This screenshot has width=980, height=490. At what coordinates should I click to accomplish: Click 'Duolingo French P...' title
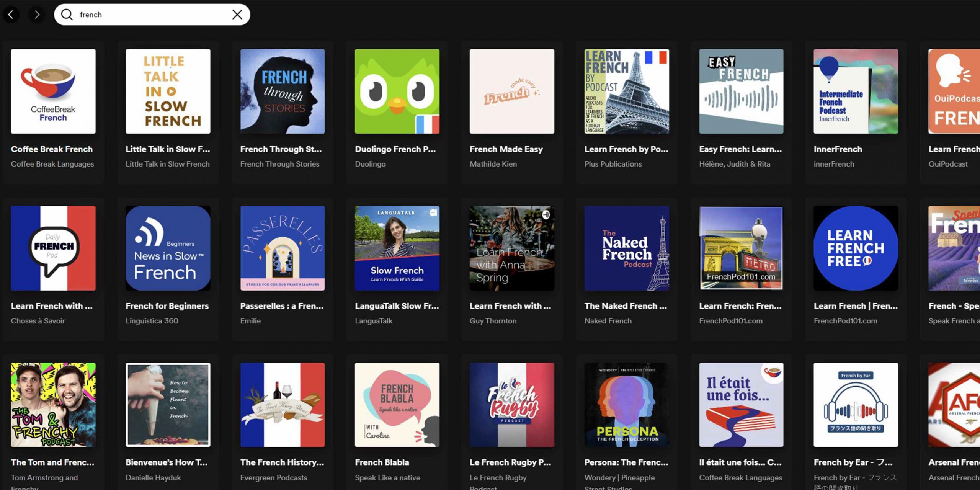point(395,149)
